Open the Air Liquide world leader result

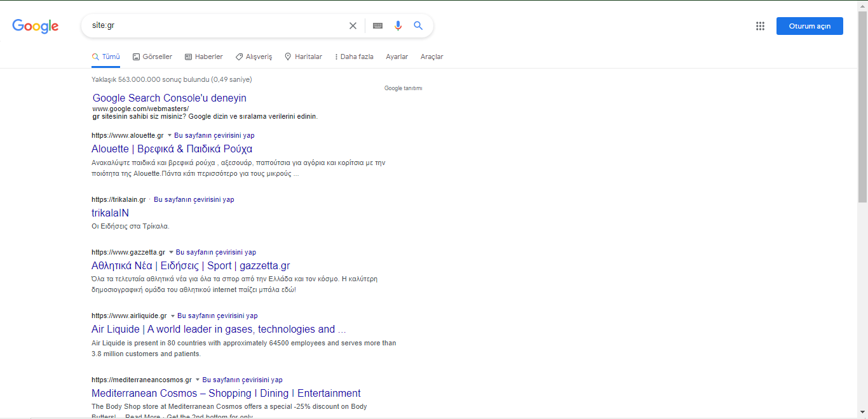click(x=219, y=329)
